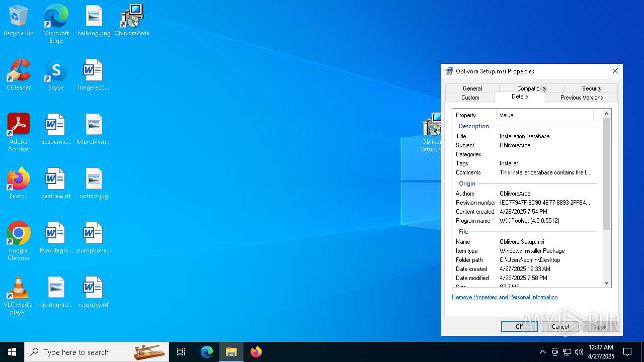
Task: Confirm properties dialog with OK
Action: pos(519,326)
